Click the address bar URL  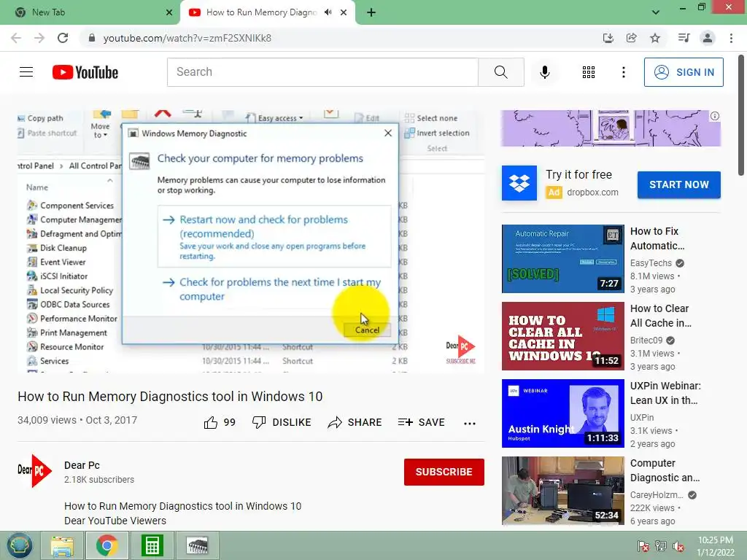(x=187, y=38)
